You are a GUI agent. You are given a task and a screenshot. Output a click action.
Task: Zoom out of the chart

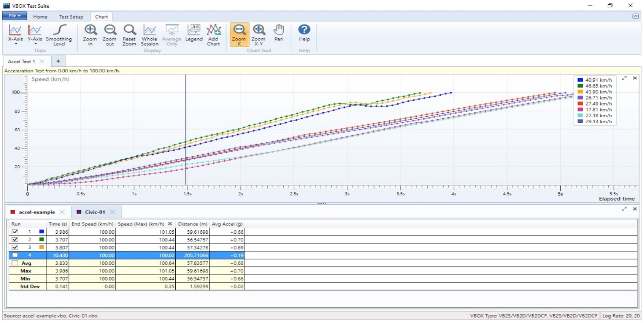110,35
